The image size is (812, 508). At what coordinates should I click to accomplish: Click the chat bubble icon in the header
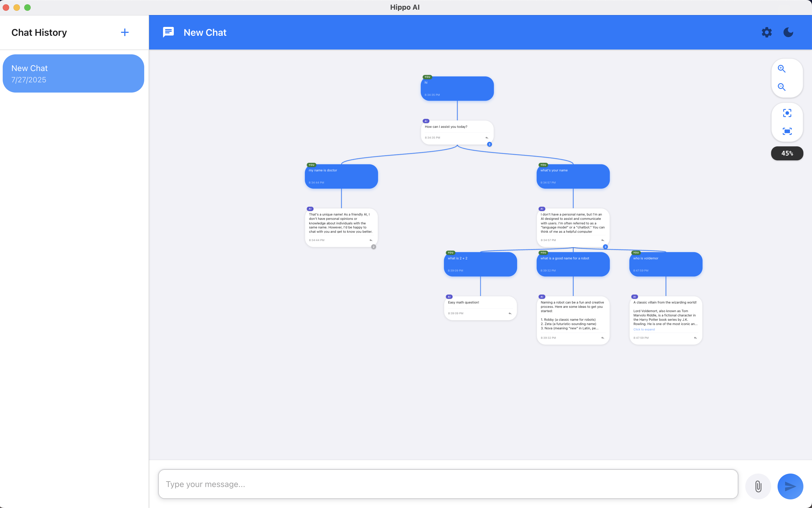pos(168,32)
